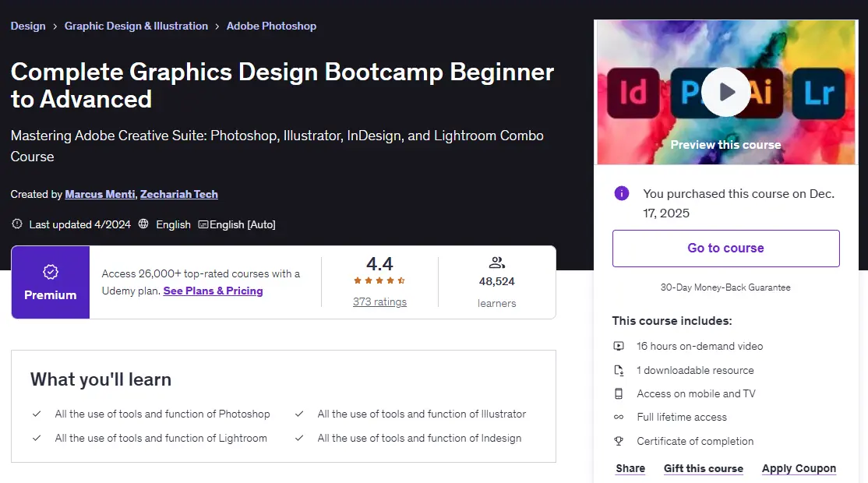The height and width of the screenshot is (483, 868).
Task: Click the trophy certificate icon
Action: pos(619,441)
